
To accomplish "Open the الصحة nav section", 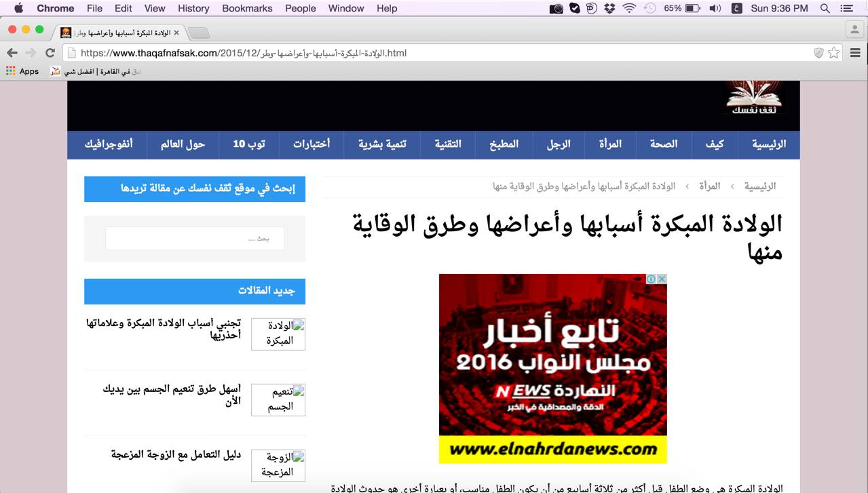I will tap(664, 144).
